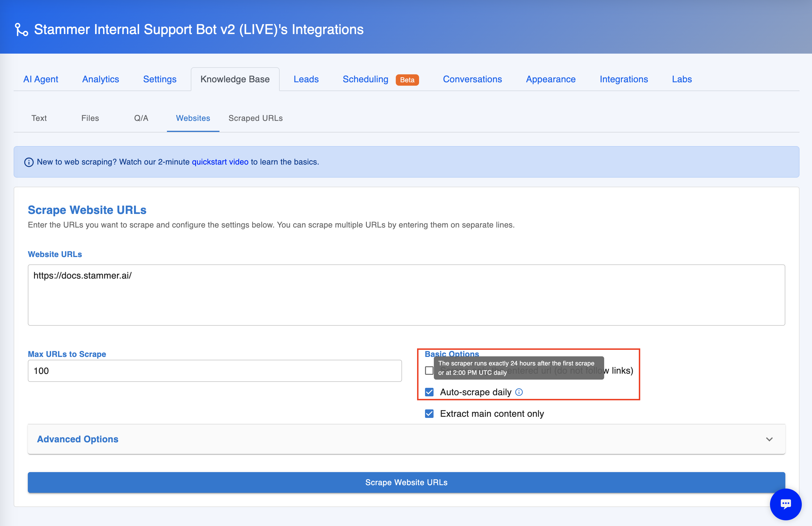
Task: Open the Settings tab
Action: pos(160,79)
